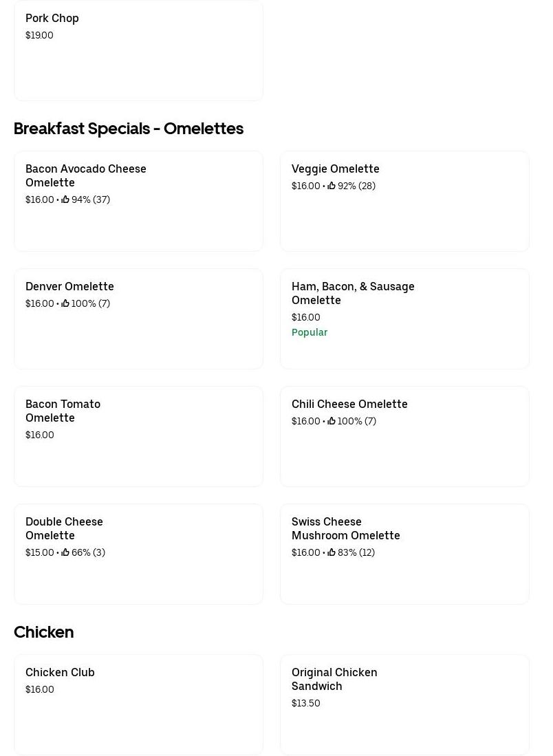Click thumbs-up icon on Double Cheese Omelette
The height and width of the screenshot is (756, 553).
coord(65,552)
